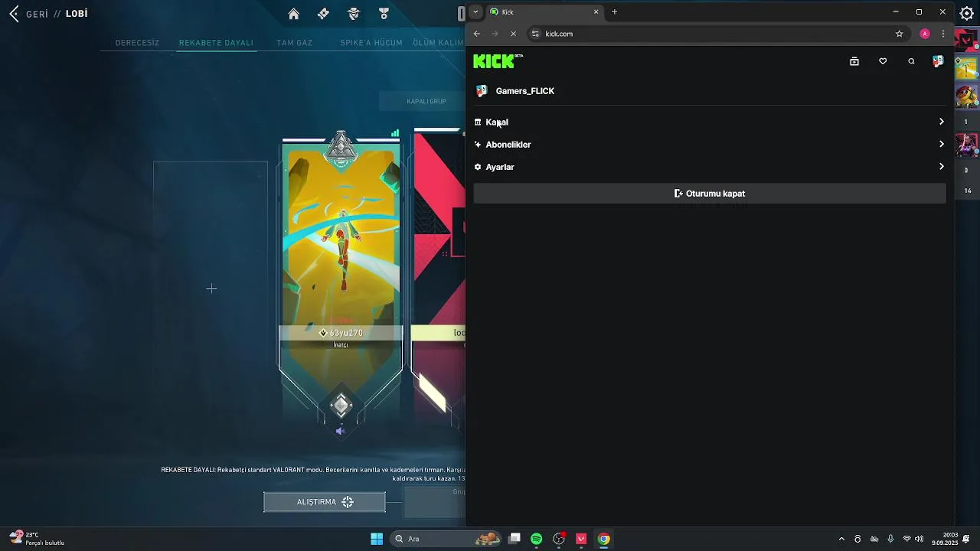Expand the Ayarlar menu row arrow
The height and width of the screenshot is (551, 980).
click(941, 166)
